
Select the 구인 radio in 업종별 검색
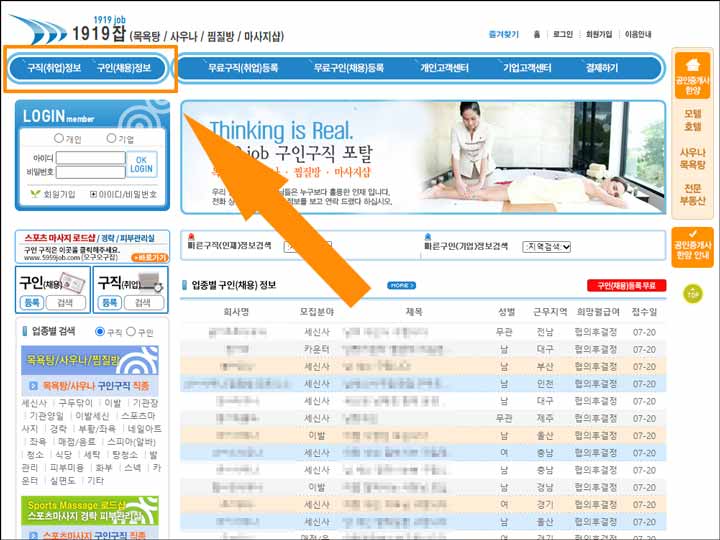(131, 332)
